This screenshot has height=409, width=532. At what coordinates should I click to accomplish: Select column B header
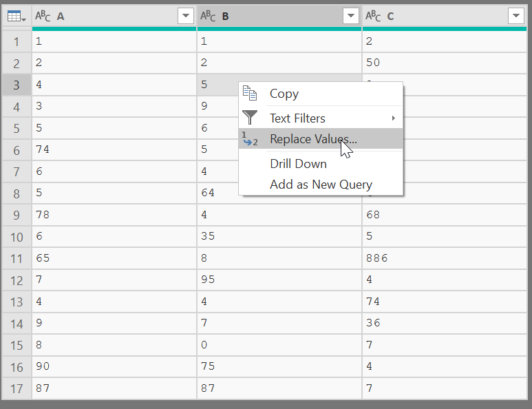279,16
